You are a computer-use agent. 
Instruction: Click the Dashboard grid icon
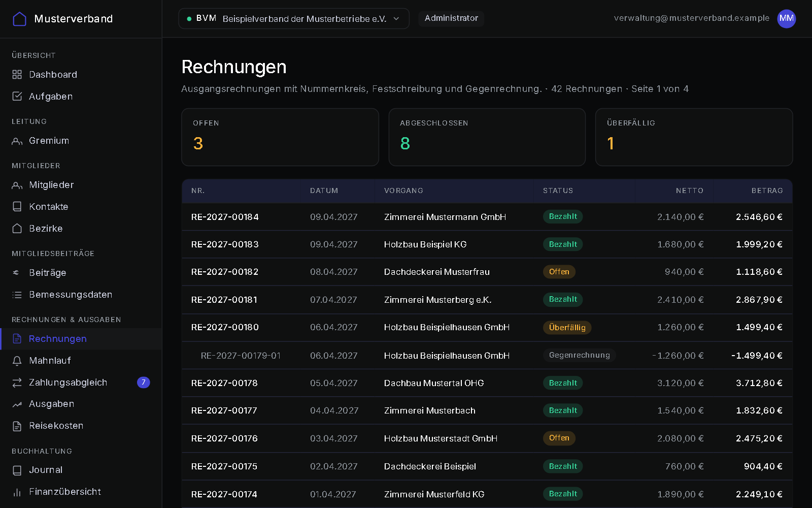click(x=17, y=75)
